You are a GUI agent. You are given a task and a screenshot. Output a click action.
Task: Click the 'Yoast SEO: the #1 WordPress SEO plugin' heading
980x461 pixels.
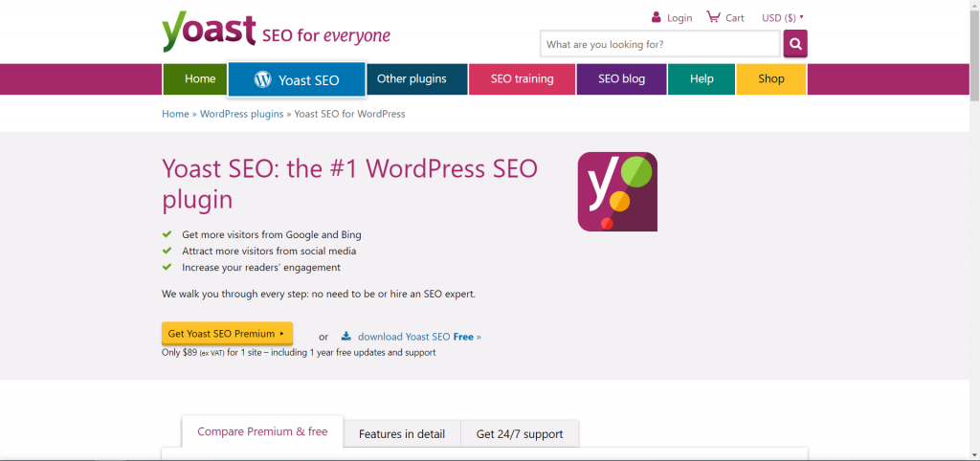coord(350,184)
